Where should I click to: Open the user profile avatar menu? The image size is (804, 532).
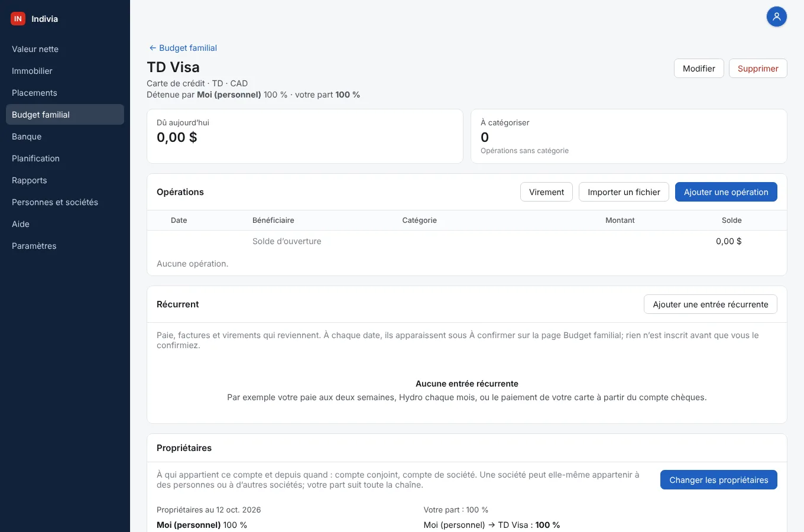pyautogui.click(x=776, y=17)
